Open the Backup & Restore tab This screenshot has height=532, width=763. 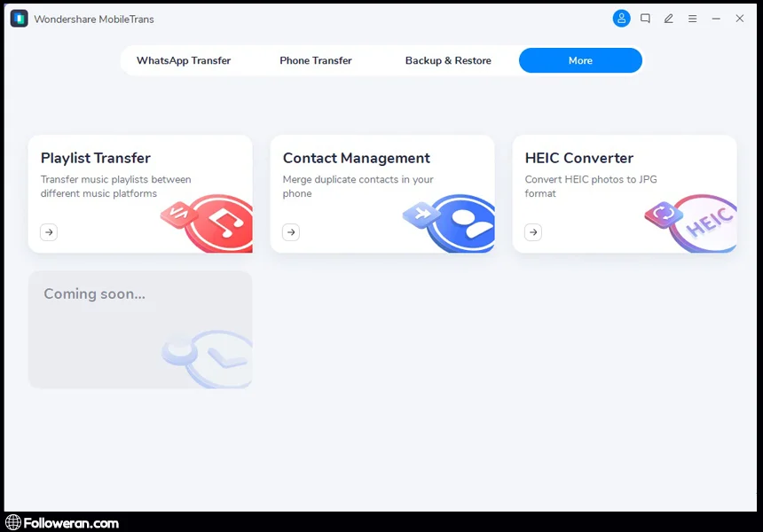pos(448,61)
